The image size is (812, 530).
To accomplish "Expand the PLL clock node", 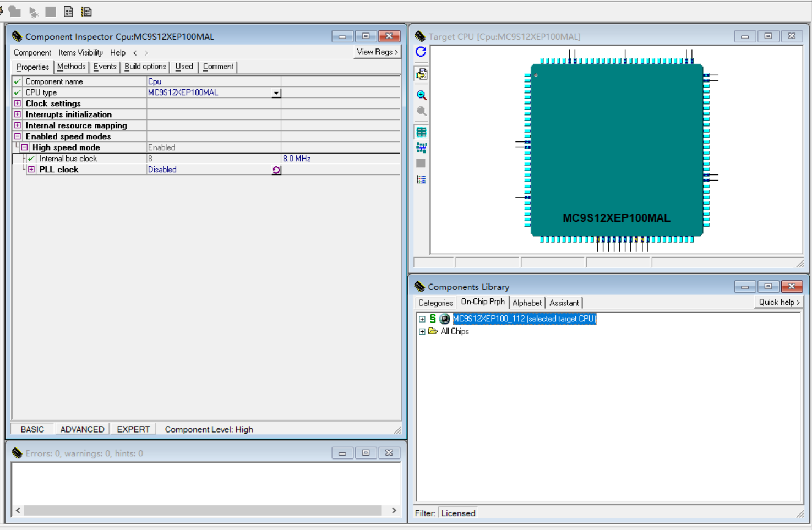I will pos(31,170).
